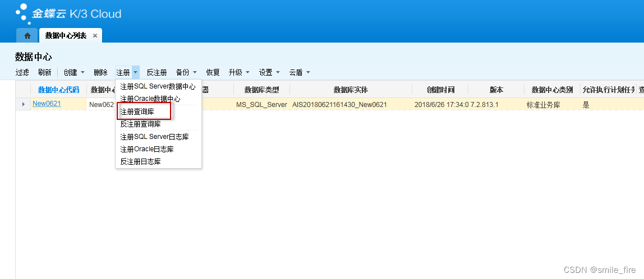The height and width of the screenshot is (279, 644).
Task: Click the 数据中心类别 column header
Action: (553, 90)
